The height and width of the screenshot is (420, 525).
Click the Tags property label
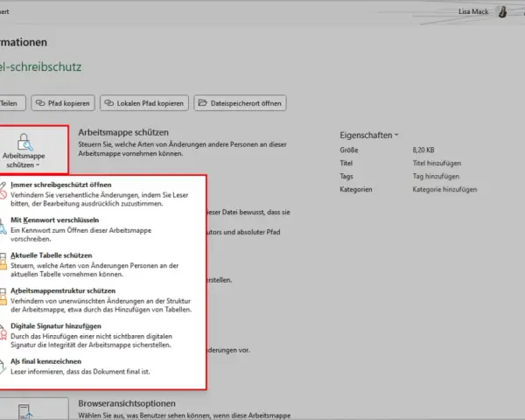pos(346,176)
